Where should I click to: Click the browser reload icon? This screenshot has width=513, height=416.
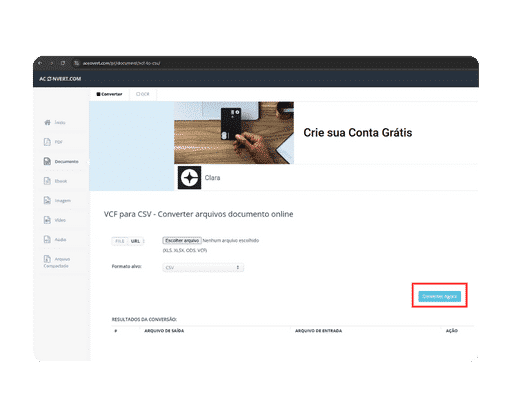(x=63, y=63)
